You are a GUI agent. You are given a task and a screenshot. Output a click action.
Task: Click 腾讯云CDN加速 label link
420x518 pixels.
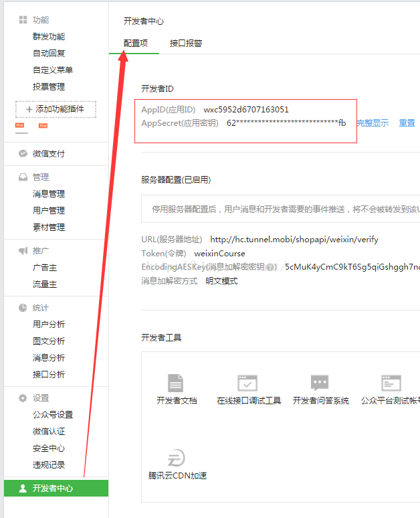tap(177, 476)
